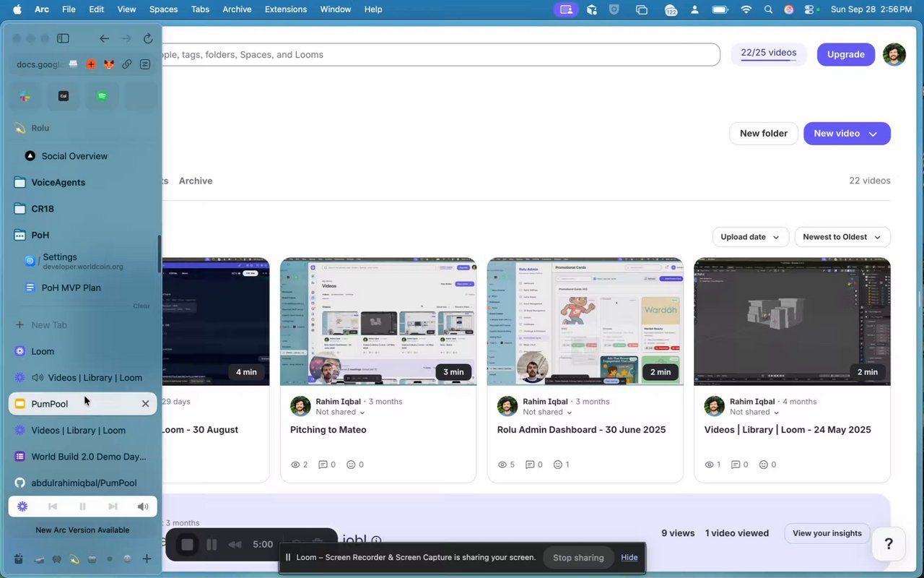Image resolution: width=924 pixels, height=578 pixels.
Task: Open the Spaces menu
Action: 163,9
